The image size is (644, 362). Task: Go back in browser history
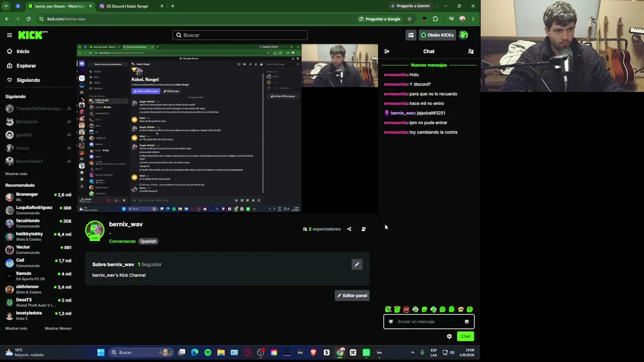tap(7, 19)
